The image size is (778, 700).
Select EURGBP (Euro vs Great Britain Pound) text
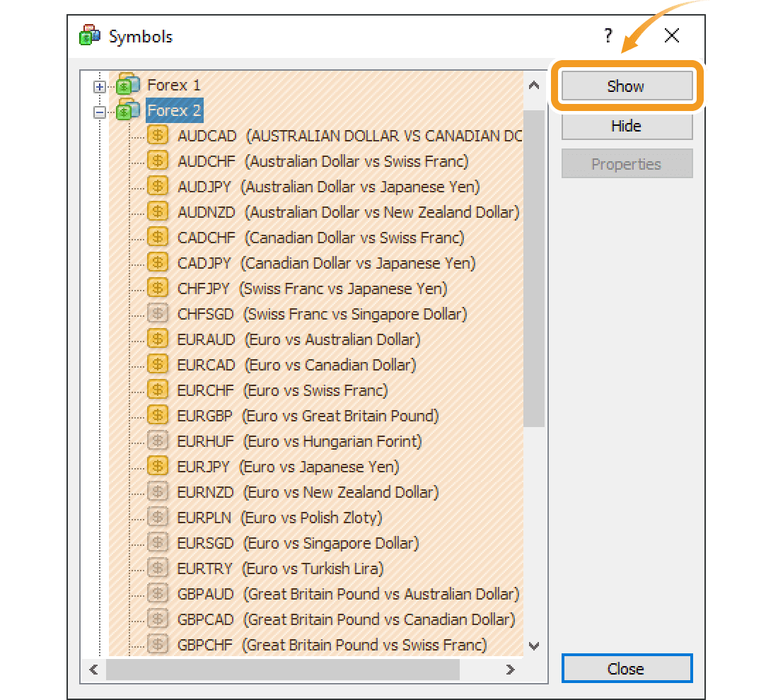308,416
